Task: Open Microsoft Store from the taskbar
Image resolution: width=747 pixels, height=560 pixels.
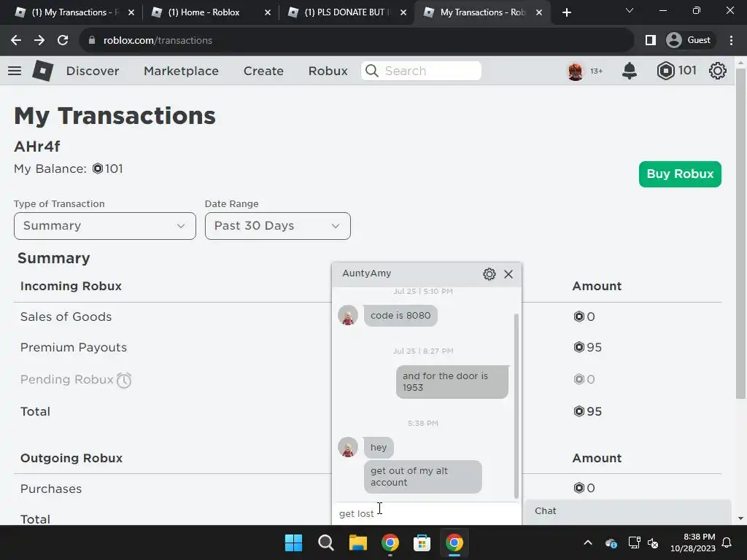Action: click(x=422, y=542)
